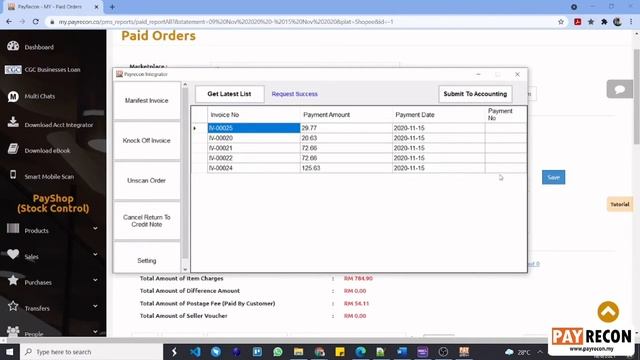The height and width of the screenshot is (360, 640).
Task: Click the Payment Date column header
Action: point(439,115)
